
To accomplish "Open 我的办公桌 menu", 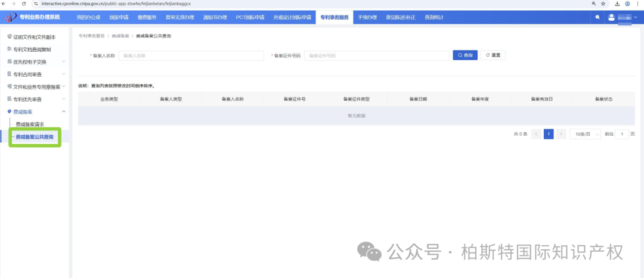I will tap(88, 18).
